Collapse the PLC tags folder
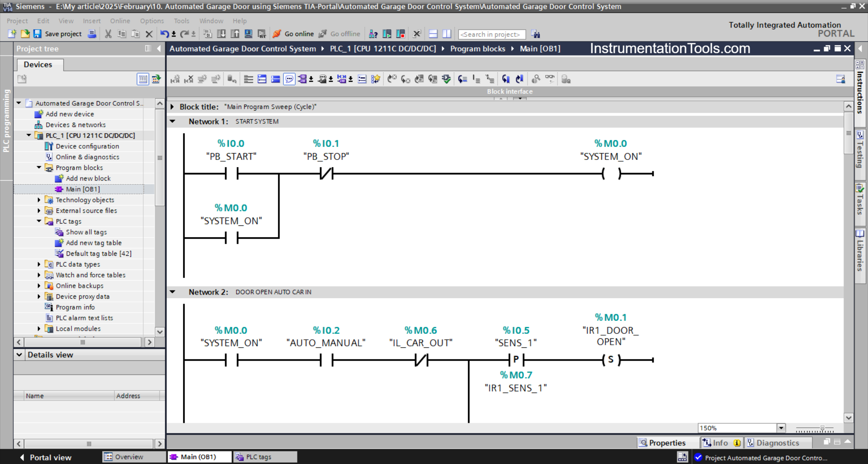The image size is (868, 464). pyautogui.click(x=39, y=221)
